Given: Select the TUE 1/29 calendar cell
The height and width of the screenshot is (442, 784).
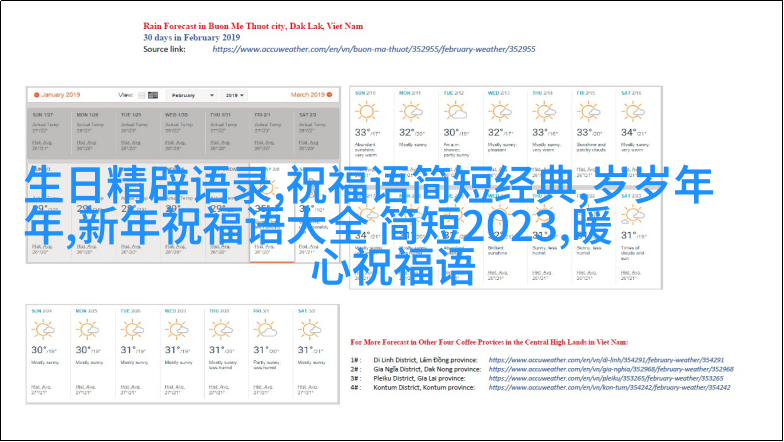Looking at the screenshot, I should (138, 134).
